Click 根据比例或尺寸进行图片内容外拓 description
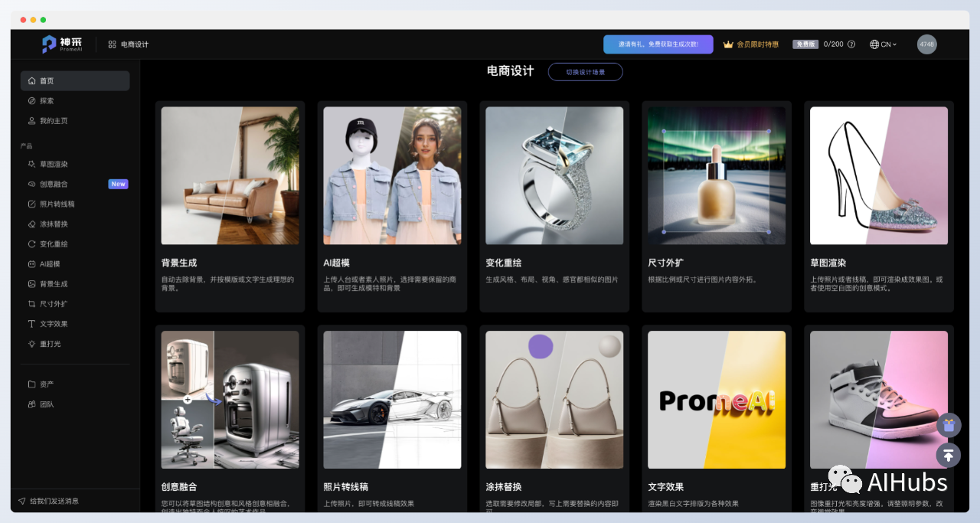Viewport: 980px width, 523px height. (x=702, y=279)
